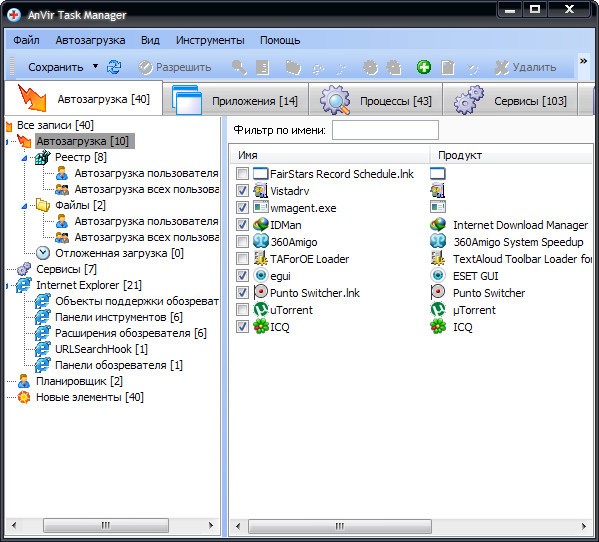Click the Реестр registry tree icon
Viewport: 599px width, 542px height.
click(43, 157)
